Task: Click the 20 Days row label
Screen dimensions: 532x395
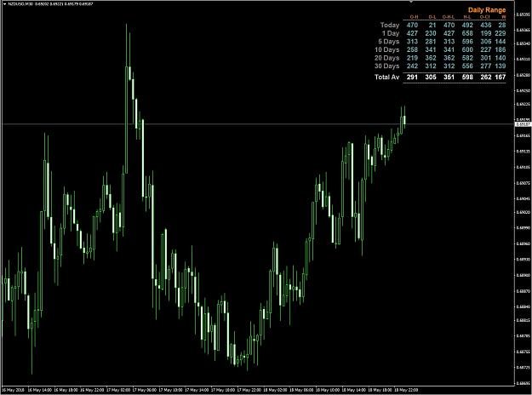Action: tap(386, 58)
